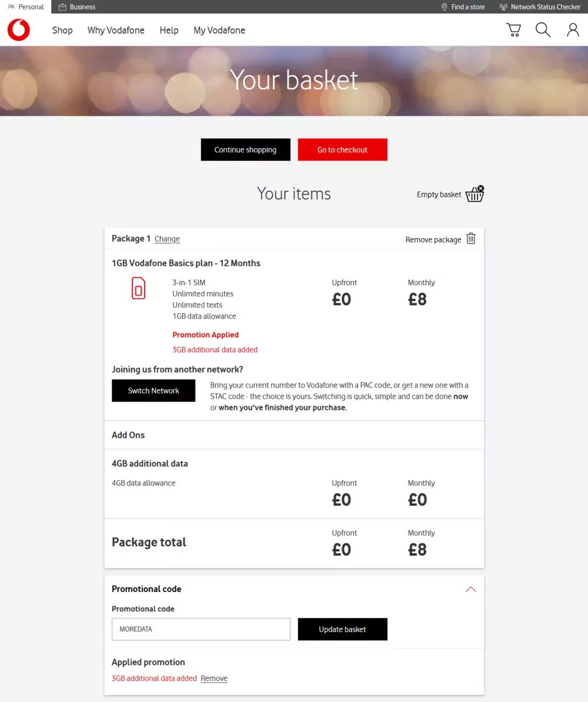Screen dimensions: 588x702
Task: Select the Personal account tab
Action: pos(26,6)
